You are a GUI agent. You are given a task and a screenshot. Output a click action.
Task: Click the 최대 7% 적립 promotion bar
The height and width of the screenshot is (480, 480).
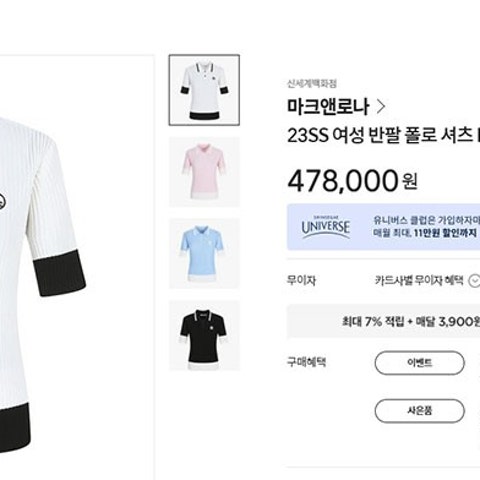point(384,322)
